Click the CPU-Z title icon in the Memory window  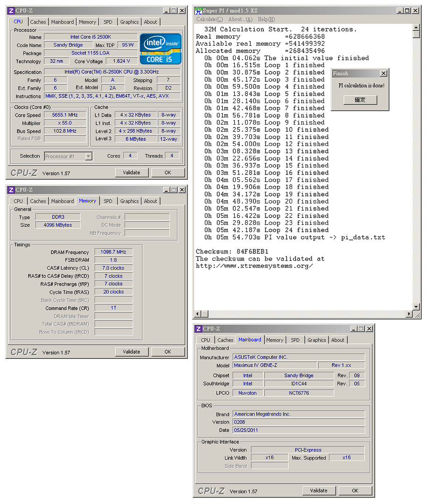[11, 190]
